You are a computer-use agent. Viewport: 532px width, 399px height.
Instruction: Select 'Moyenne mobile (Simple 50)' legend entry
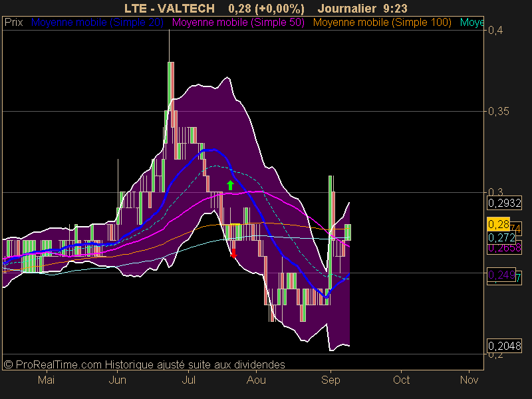(x=238, y=23)
